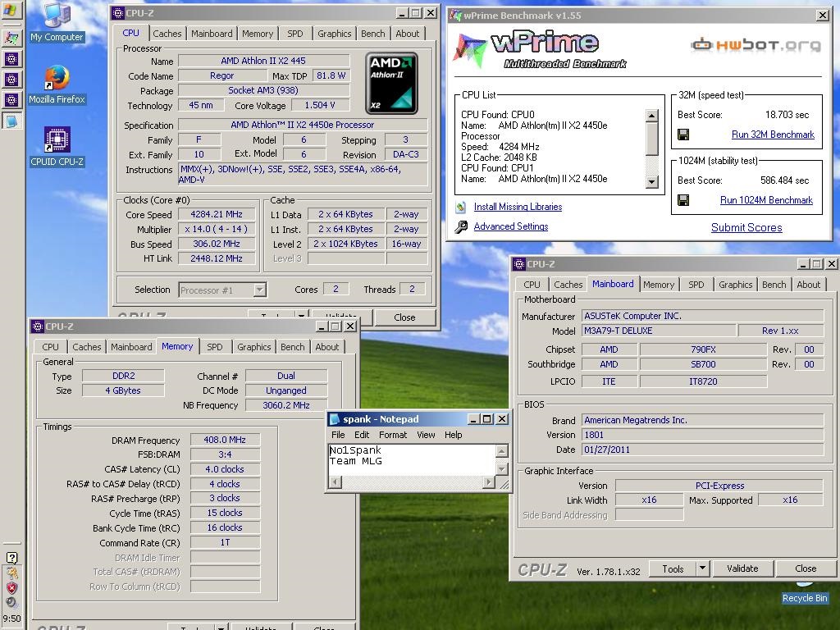Click the Windows Start flag button
The height and width of the screenshot is (630, 840).
coord(11,10)
